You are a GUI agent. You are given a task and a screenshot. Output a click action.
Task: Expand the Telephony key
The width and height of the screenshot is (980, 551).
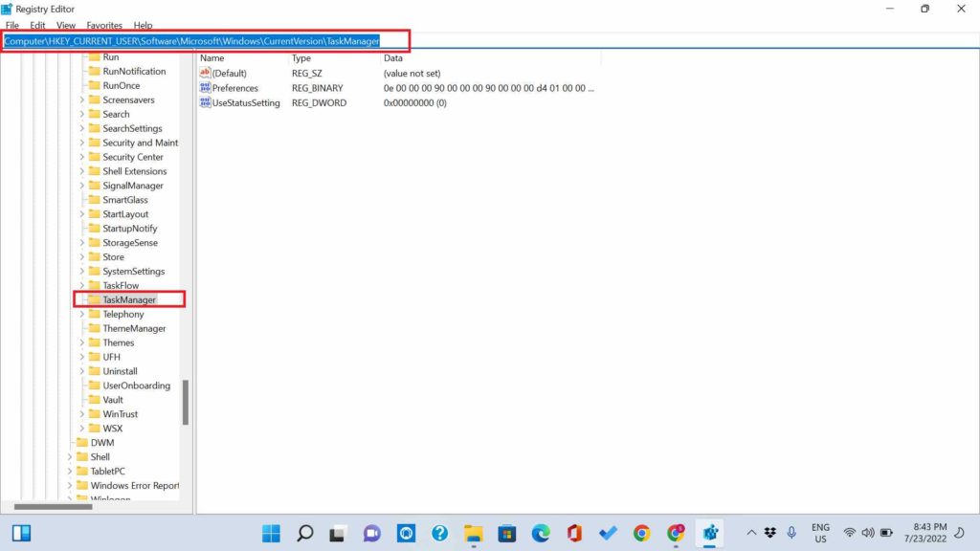coord(82,314)
